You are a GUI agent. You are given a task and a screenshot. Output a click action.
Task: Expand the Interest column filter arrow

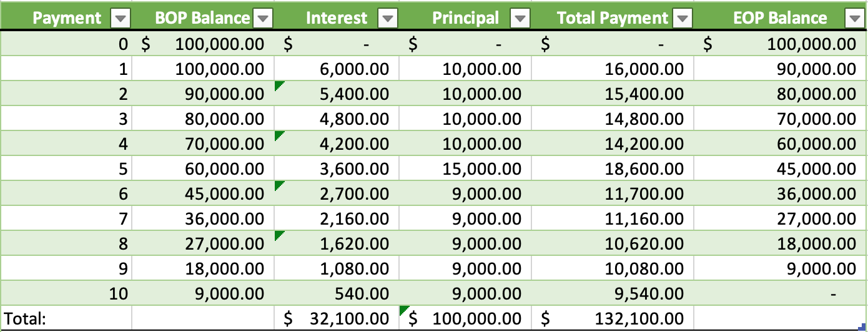point(388,19)
